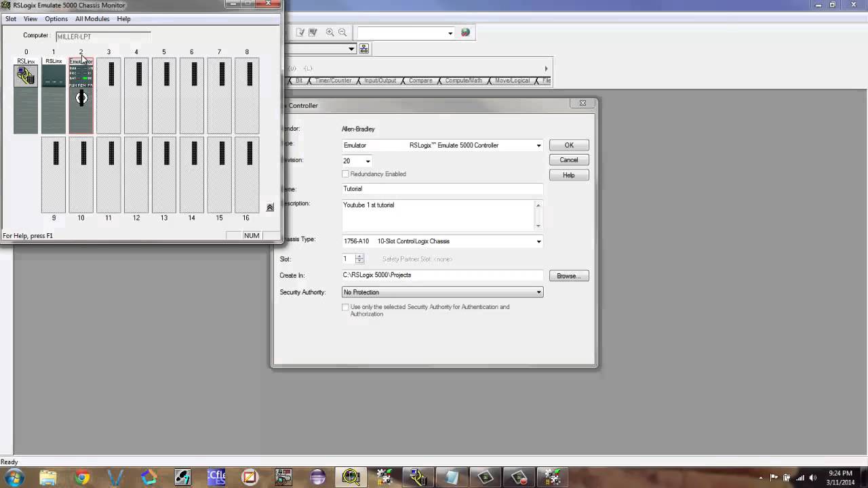Click the Verify Routine toolbar icon
Image resolution: width=868 pixels, height=488 pixels.
point(300,33)
